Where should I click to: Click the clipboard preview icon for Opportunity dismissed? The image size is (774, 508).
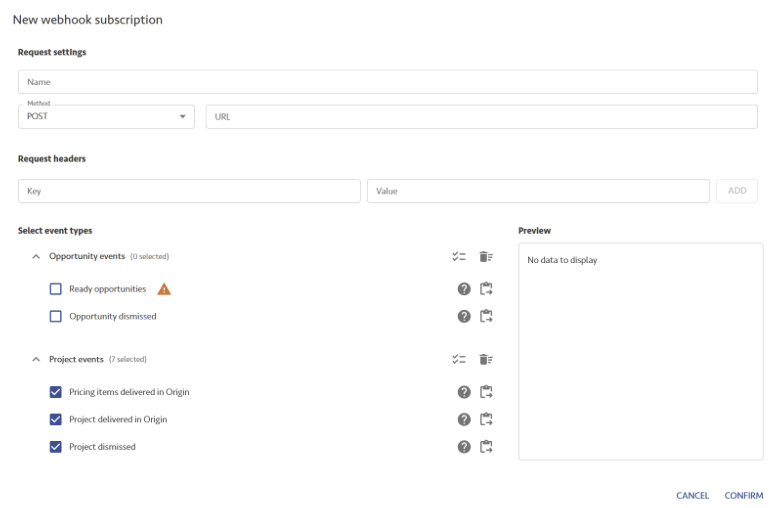click(x=487, y=317)
